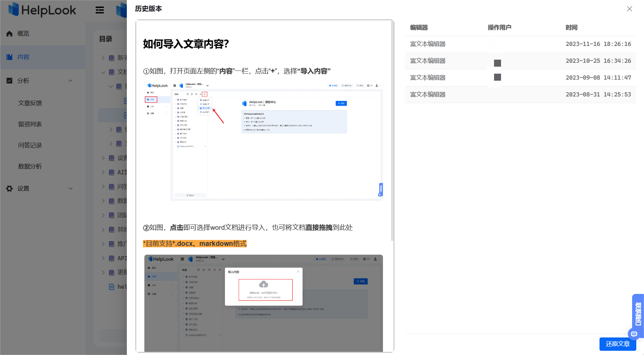This screenshot has width=644, height=355.
Task: Open 问答记录 from the sidebar
Action: click(x=30, y=145)
